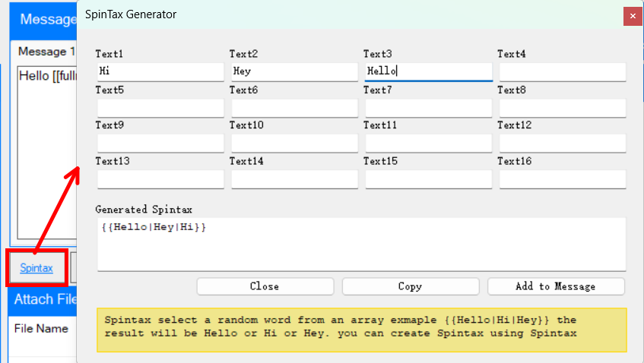
Task: Select the Text9 entry field
Action: click(160, 143)
